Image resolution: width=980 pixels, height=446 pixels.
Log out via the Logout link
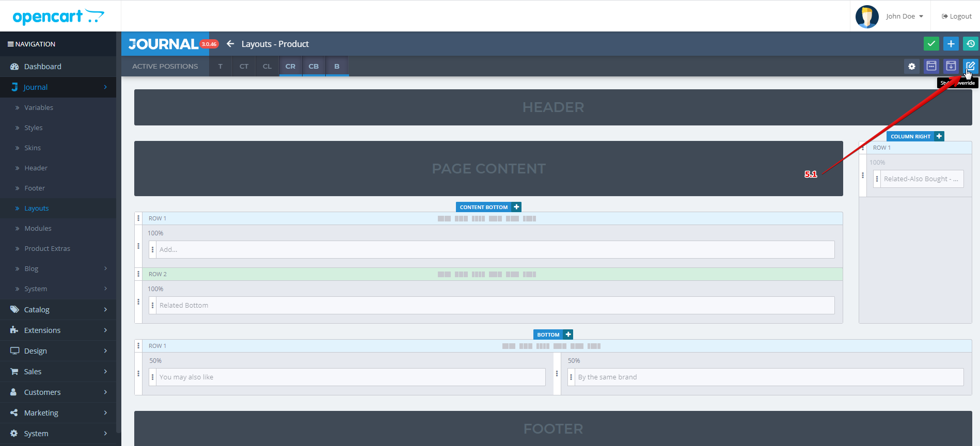click(957, 17)
